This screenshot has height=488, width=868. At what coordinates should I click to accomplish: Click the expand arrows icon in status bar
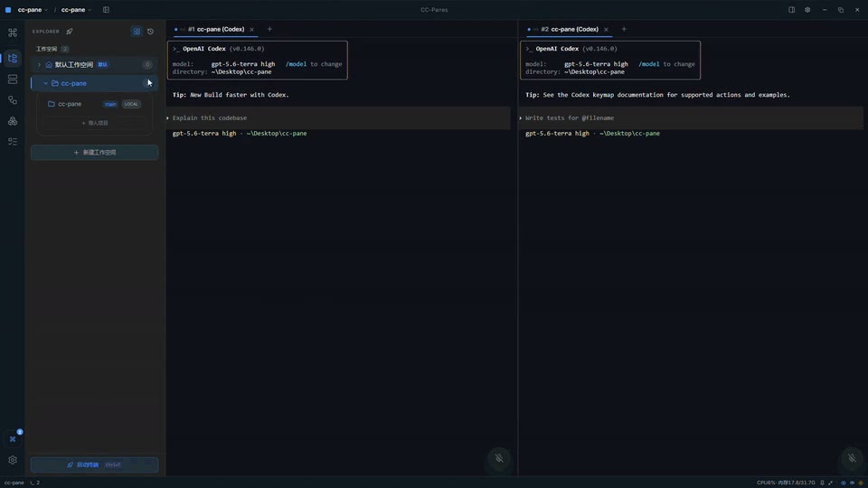[x=830, y=483]
